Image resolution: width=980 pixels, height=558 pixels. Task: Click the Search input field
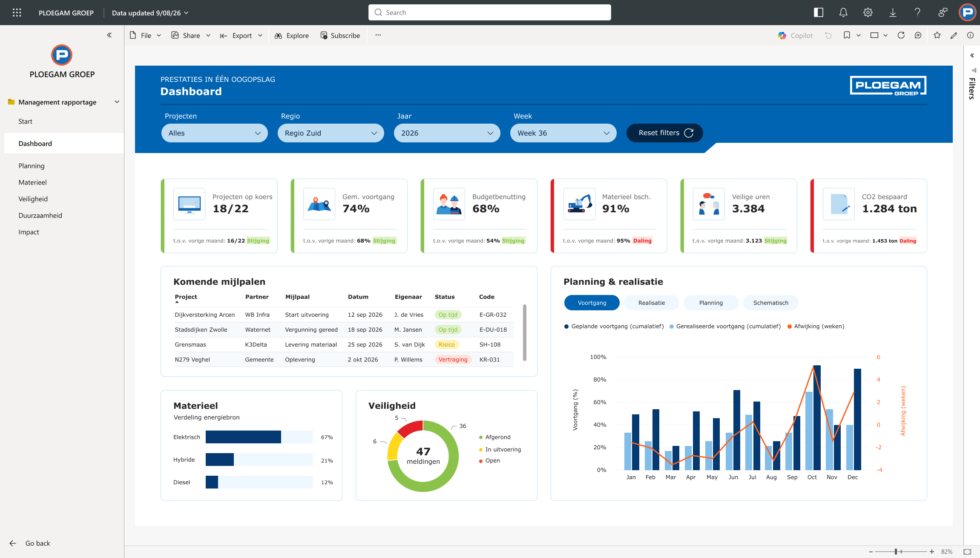[x=490, y=12]
